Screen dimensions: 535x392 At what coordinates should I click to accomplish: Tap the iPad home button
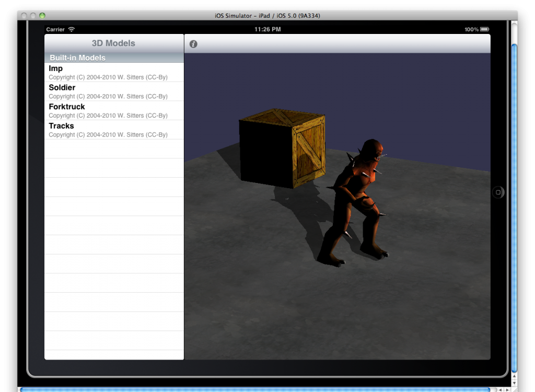click(498, 192)
